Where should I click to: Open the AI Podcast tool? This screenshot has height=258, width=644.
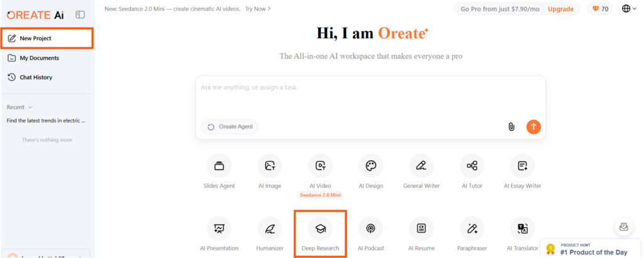[x=370, y=234]
